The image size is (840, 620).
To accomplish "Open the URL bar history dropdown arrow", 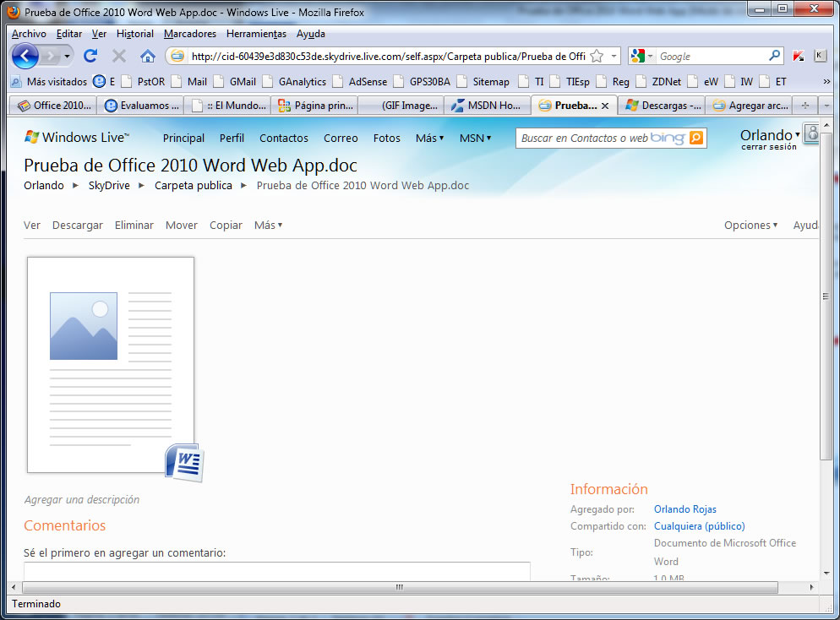I will tap(614, 56).
